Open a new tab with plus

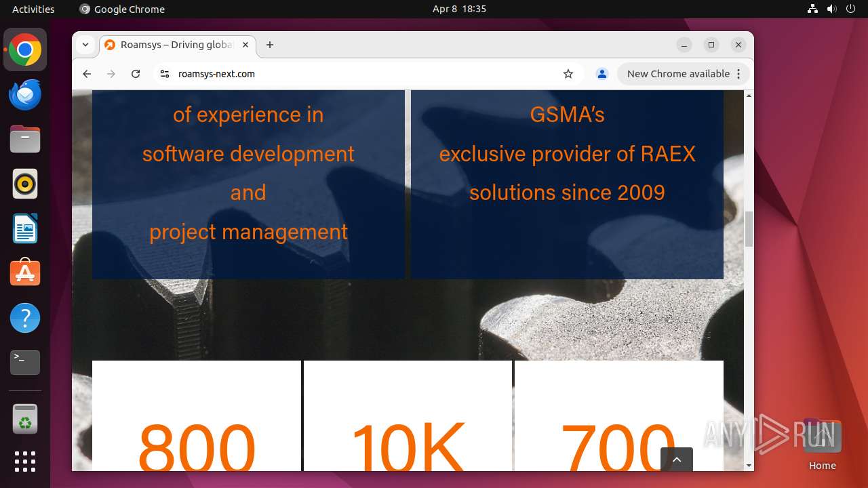(270, 45)
